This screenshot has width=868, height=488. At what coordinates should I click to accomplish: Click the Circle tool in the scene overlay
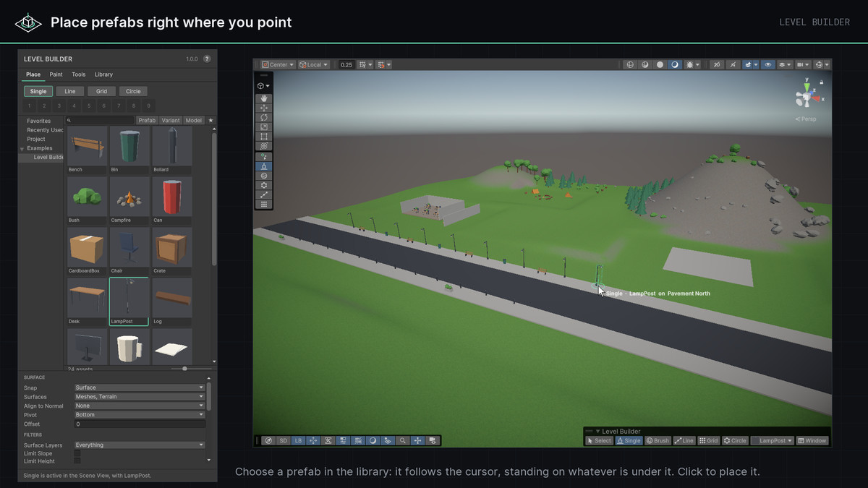coord(735,440)
